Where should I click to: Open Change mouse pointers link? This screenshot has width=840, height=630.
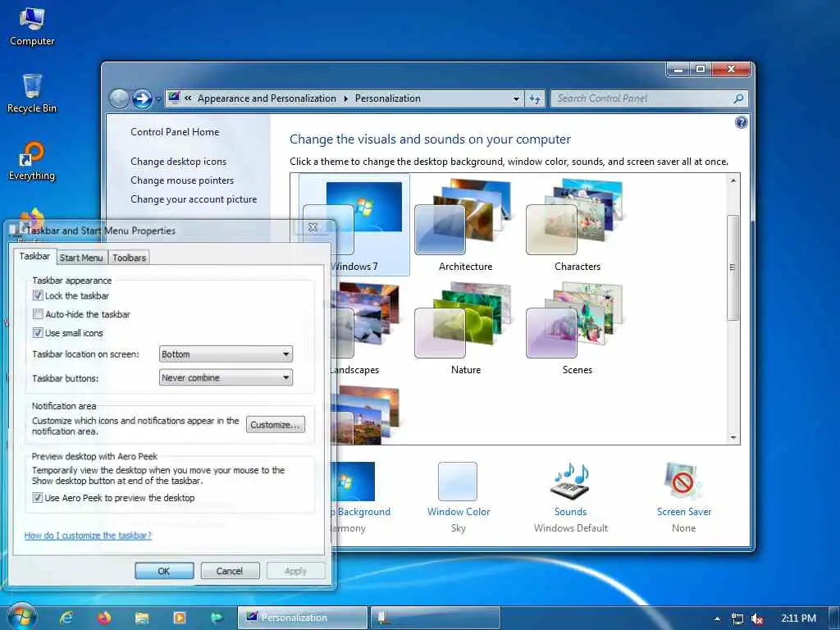coord(182,180)
